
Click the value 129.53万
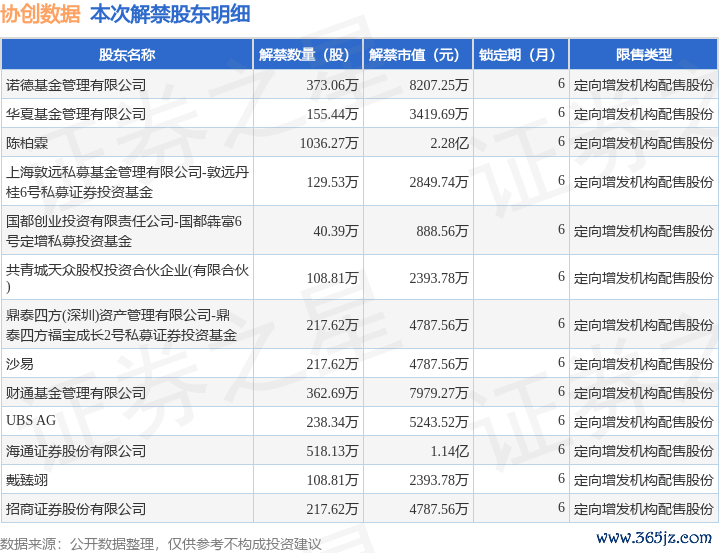332,182
